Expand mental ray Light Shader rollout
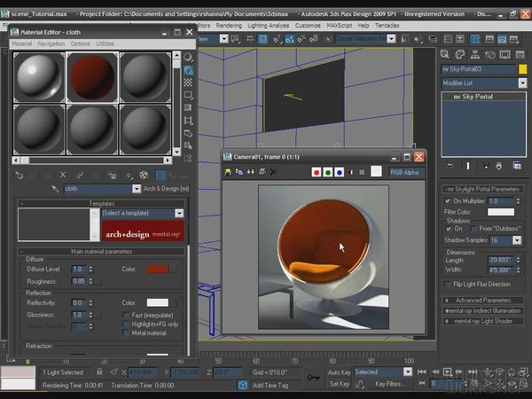This screenshot has width=532, height=399. tap(483, 321)
